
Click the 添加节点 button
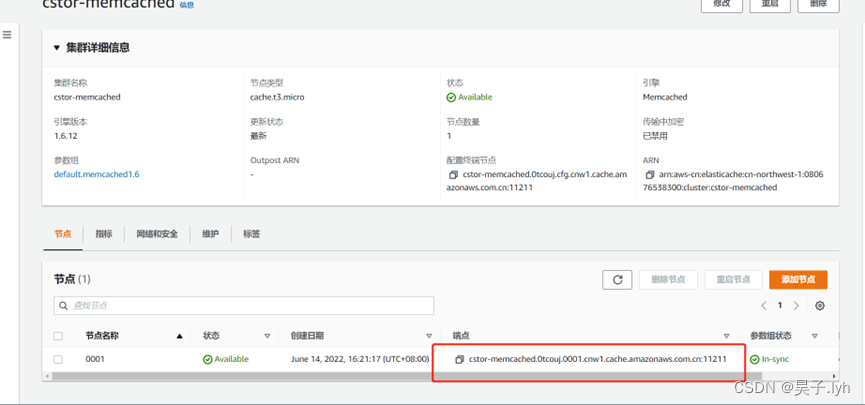coord(798,280)
